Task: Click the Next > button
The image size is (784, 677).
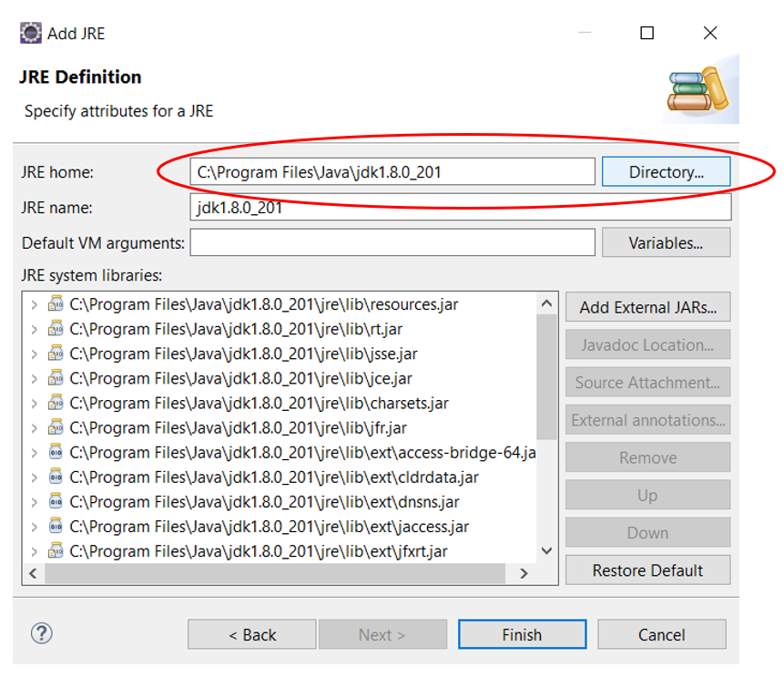Action: pos(383,634)
